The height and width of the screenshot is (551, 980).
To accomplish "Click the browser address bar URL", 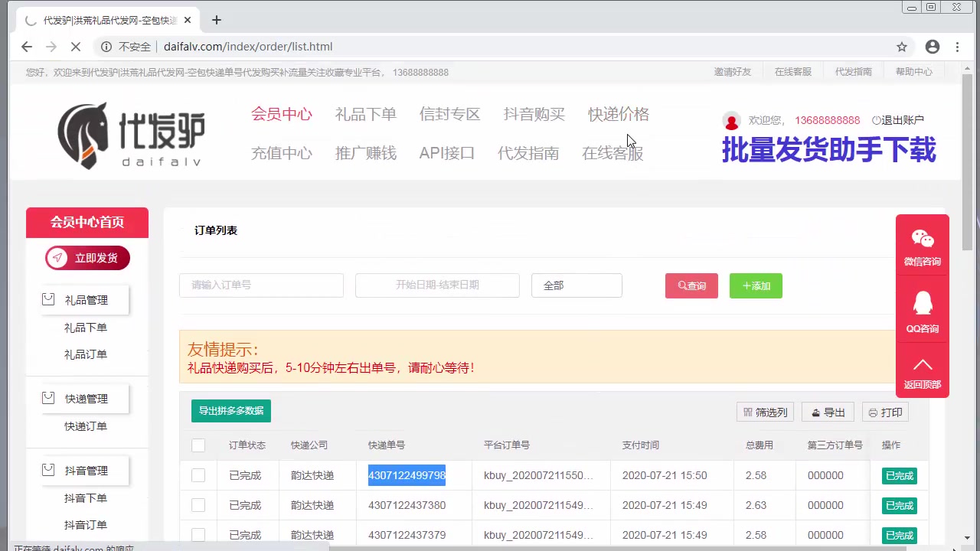I will (x=248, y=47).
